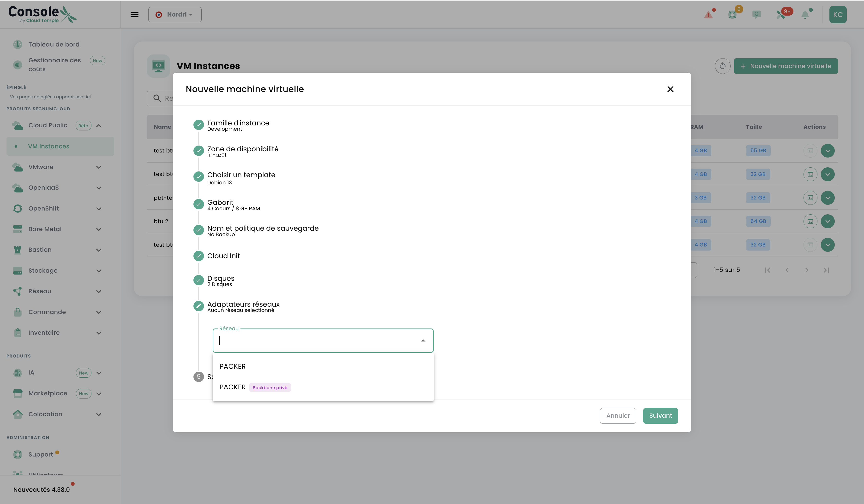The height and width of the screenshot is (504, 864).
Task: Open support tickets lifebuoy icon in header
Action: tap(732, 15)
